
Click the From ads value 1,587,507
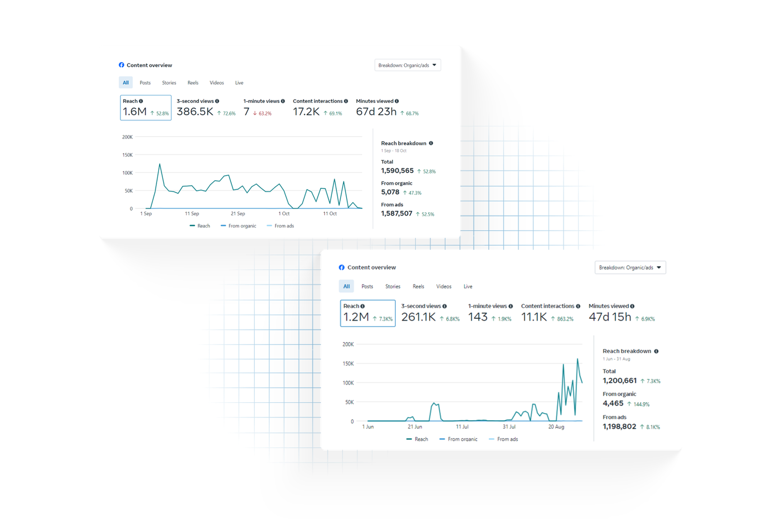coord(397,214)
